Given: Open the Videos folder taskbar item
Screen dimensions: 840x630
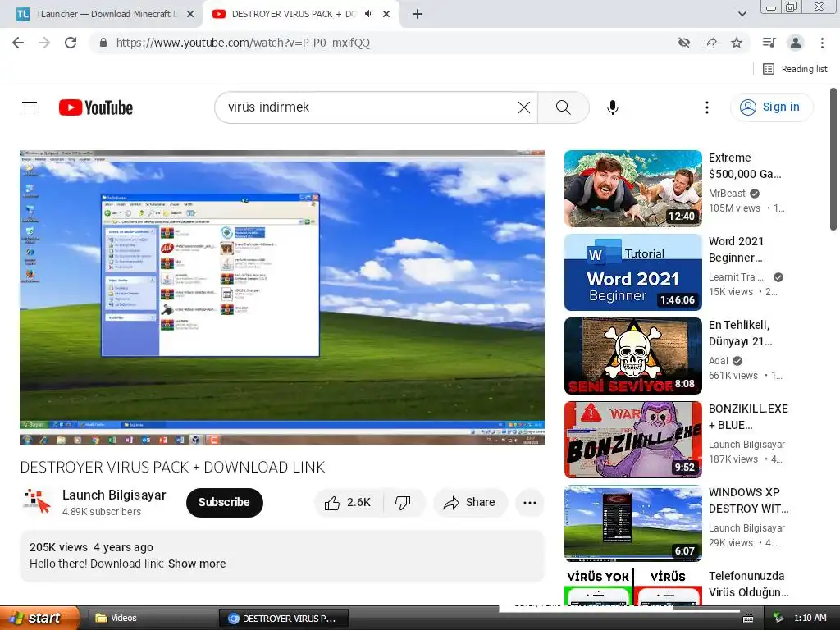Looking at the screenshot, I should pyautogui.click(x=150, y=619).
